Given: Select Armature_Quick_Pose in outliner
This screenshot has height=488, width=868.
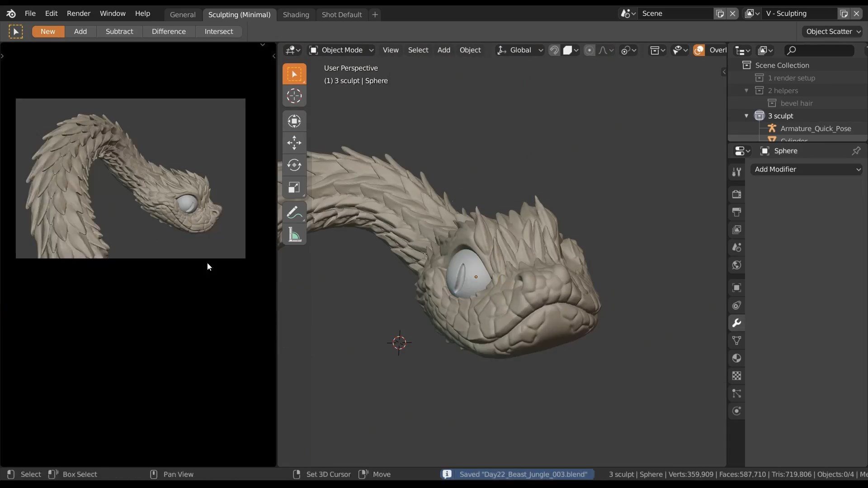Looking at the screenshot, I should pyautogui.click(x=815, y=128).
